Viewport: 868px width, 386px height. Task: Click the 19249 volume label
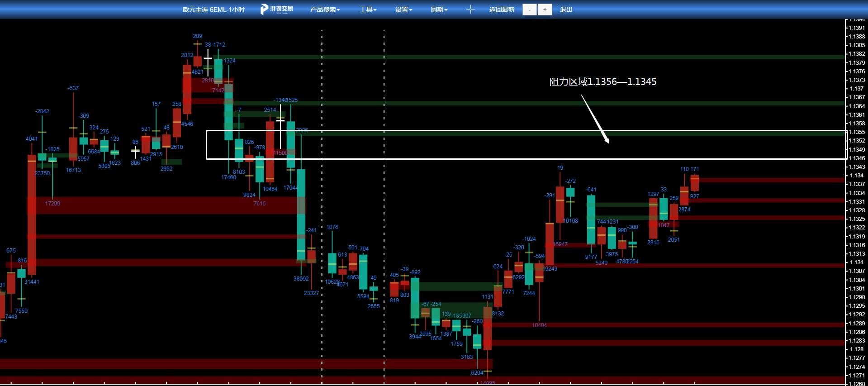tap(550, 269)
